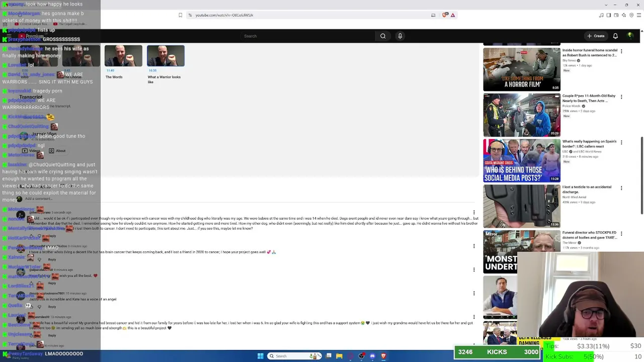Open the Leo AI sparkle icon

[x=624, y=15]
